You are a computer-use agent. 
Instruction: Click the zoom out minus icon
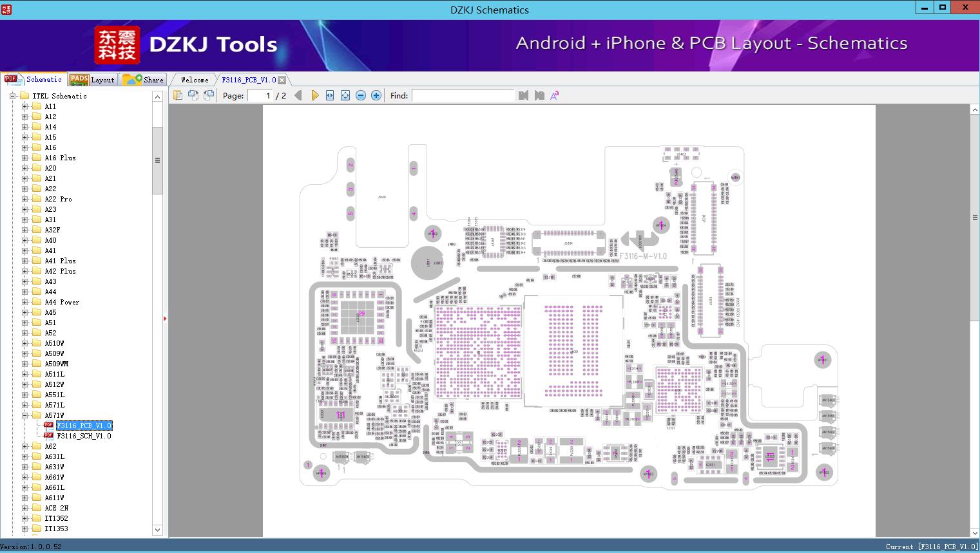point(361,95)
